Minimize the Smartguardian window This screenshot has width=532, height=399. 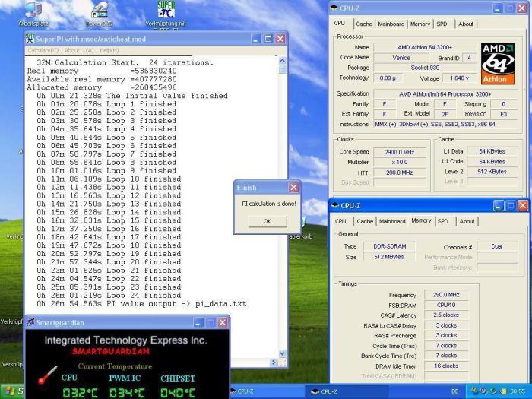[x=199, y=322]
